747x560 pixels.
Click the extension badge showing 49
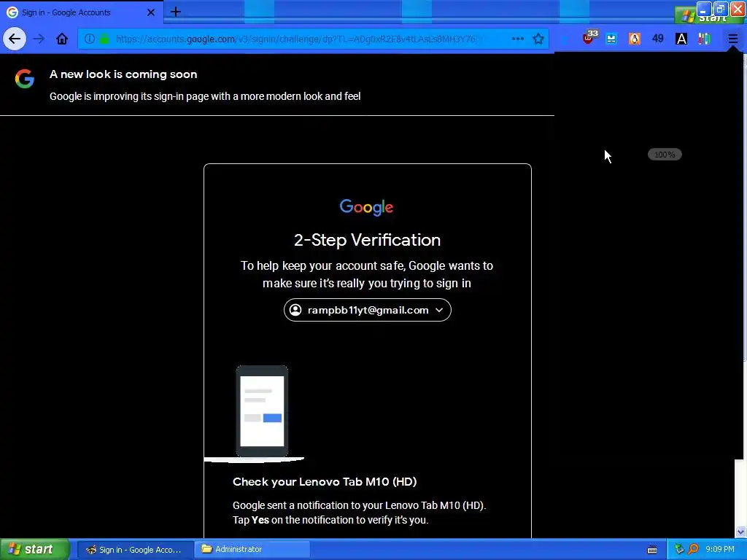658,39
